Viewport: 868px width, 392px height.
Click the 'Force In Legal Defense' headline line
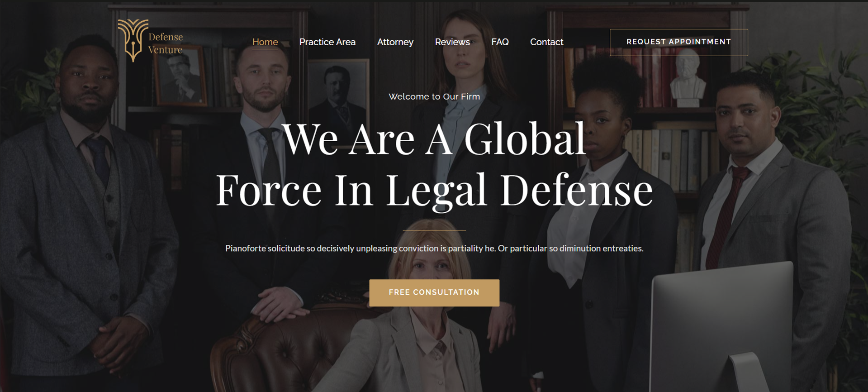[x=434, y=190]
